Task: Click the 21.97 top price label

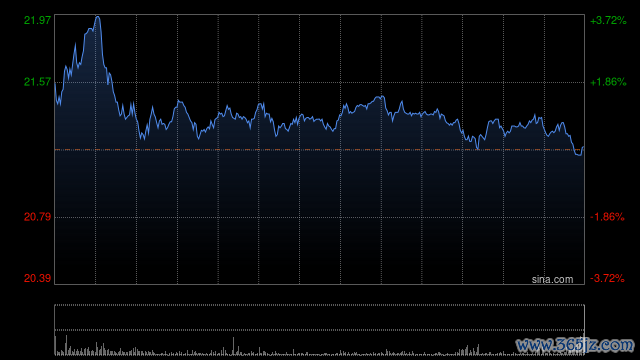Action: pos(37,20)
